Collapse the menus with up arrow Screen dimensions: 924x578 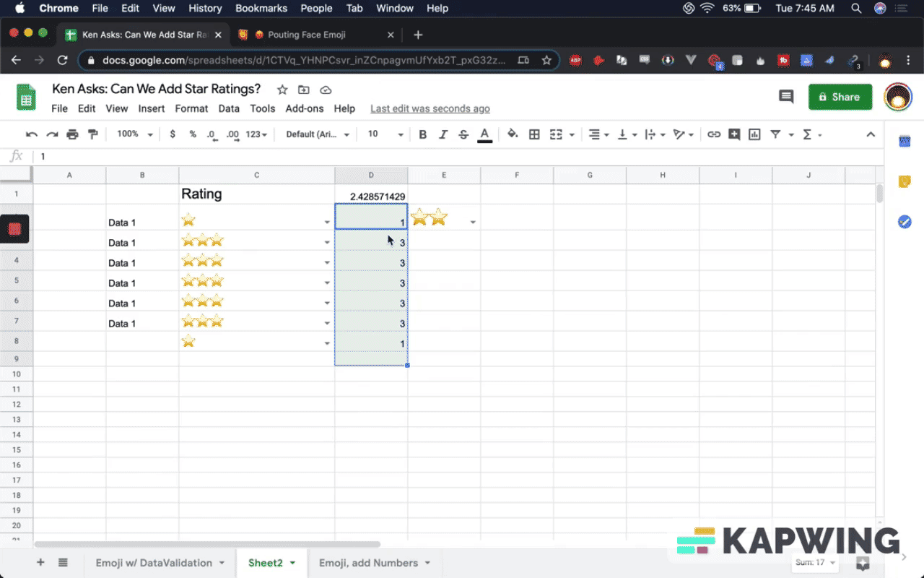[871, 134]
